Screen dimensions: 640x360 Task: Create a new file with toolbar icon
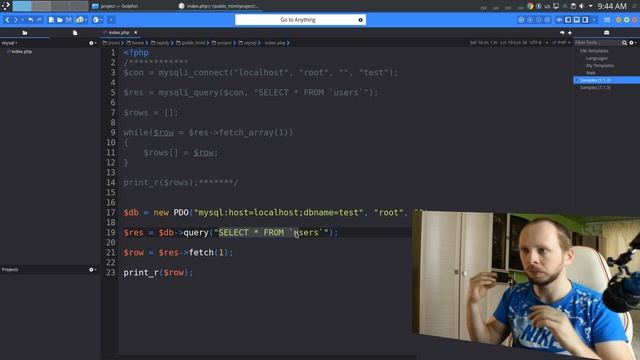(x=51, y=20)
